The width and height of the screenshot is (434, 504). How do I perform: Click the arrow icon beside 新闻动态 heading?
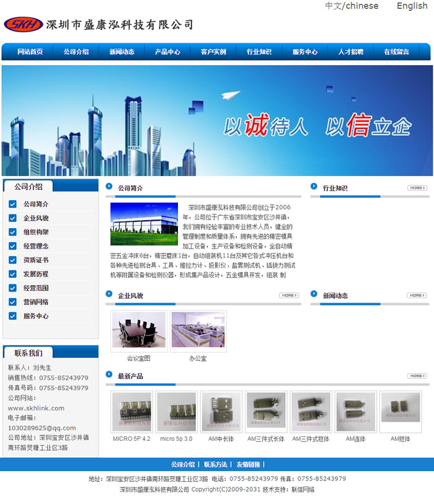pos(316,295)
